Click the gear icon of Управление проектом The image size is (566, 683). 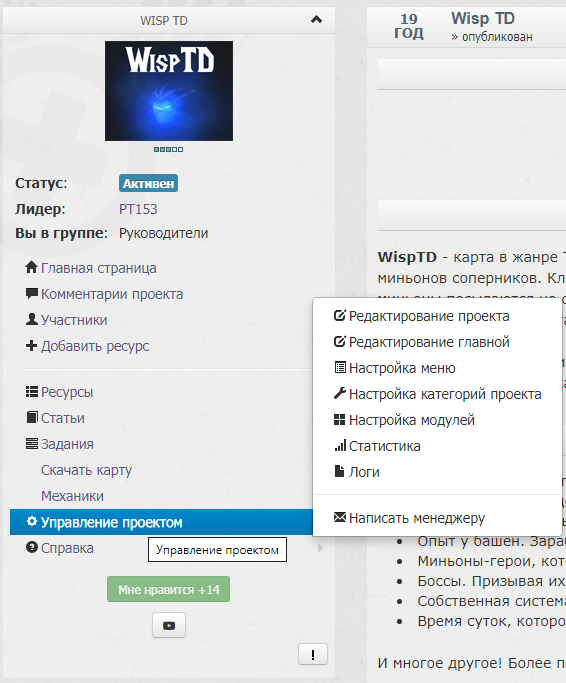point(31,521)
